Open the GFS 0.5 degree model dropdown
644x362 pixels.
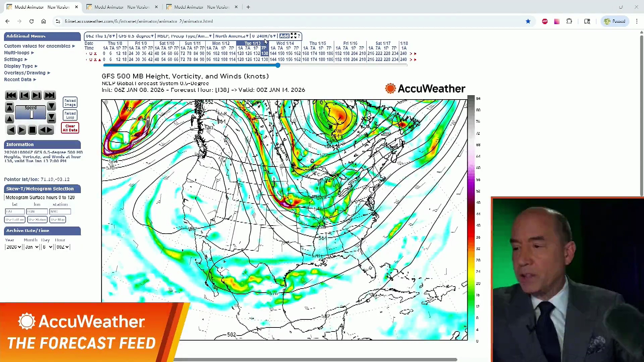pyautogui.click(x=135, y=36)
